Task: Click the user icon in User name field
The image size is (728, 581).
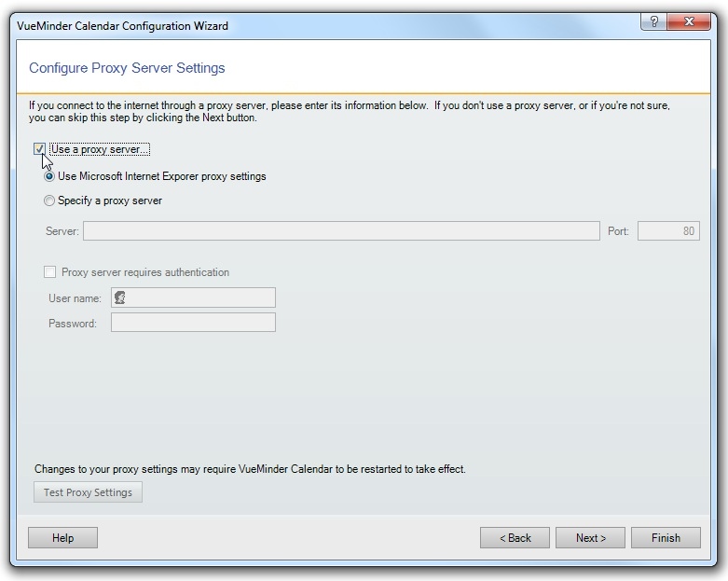Action: (x=120, y=297)
